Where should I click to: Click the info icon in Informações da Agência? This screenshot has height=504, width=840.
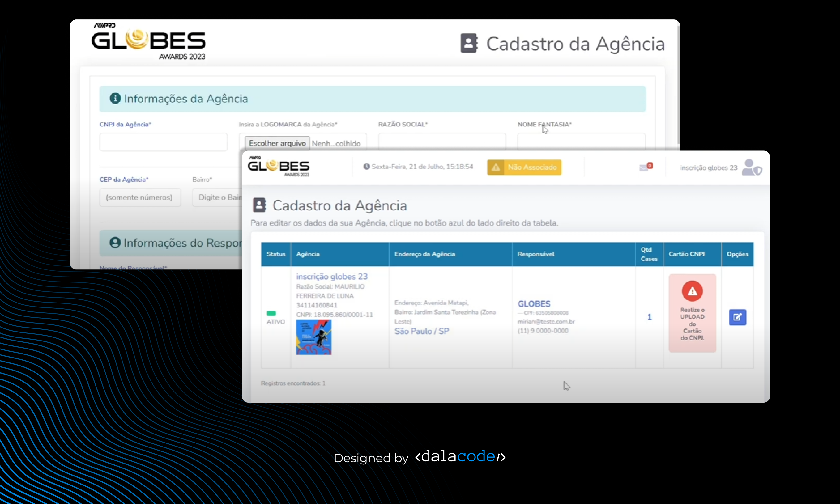(115, 99)
